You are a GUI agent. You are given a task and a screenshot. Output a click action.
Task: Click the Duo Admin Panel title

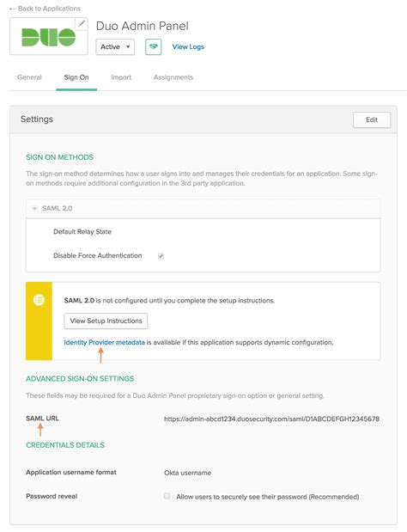(143, 26)
